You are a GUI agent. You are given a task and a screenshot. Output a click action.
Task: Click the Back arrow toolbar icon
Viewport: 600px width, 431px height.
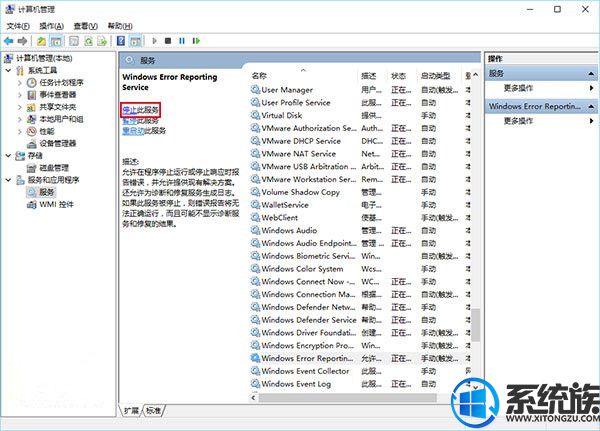click(x=8, y=41)
